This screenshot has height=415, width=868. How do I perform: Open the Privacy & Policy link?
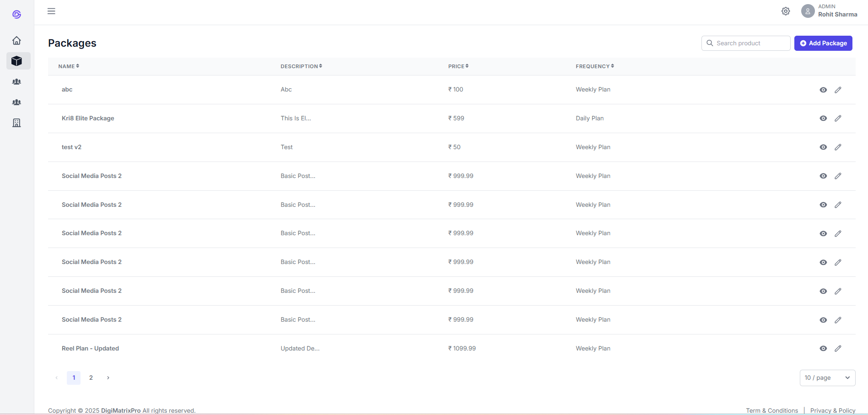click(x=832, y=410)
